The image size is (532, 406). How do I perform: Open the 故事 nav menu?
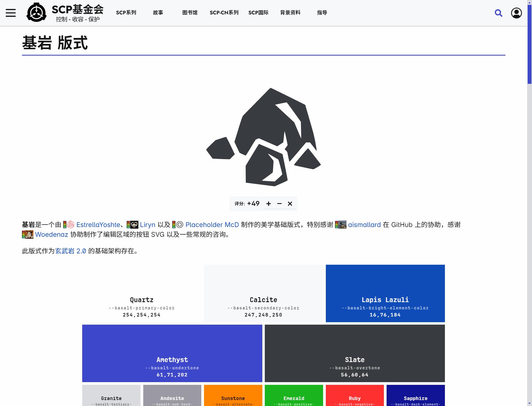click(158, 12)
